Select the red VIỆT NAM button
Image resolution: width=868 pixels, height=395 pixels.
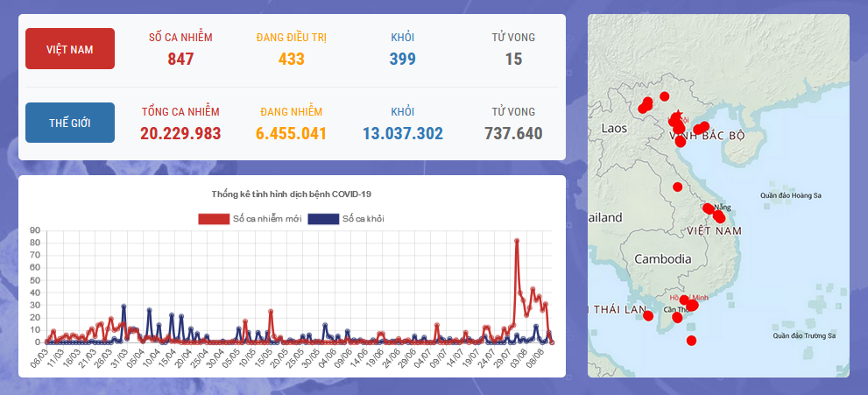pyautogui.click(x=70, y=49)
